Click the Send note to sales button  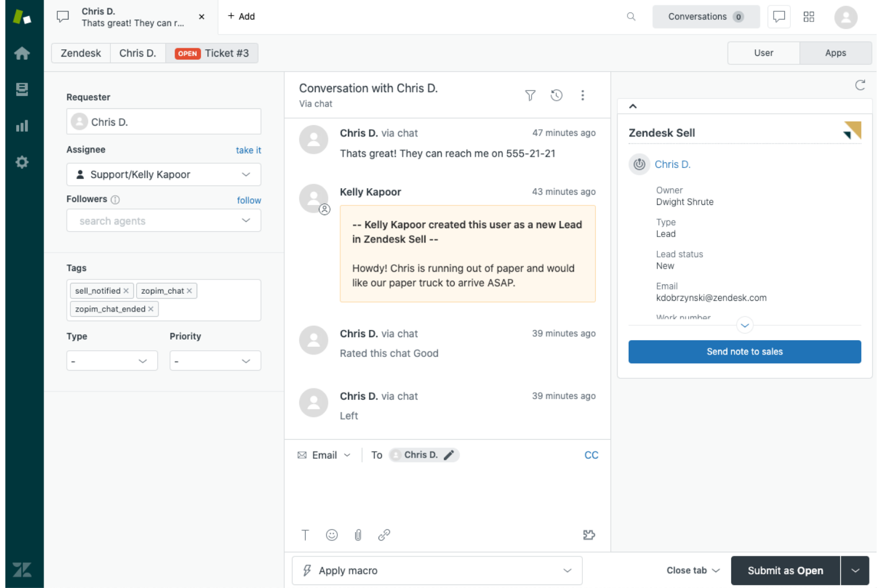point(744,351)
